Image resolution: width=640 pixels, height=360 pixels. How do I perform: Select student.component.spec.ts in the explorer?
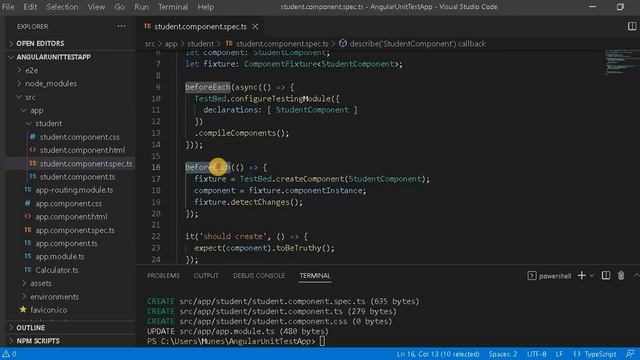[x=86, y=164]
